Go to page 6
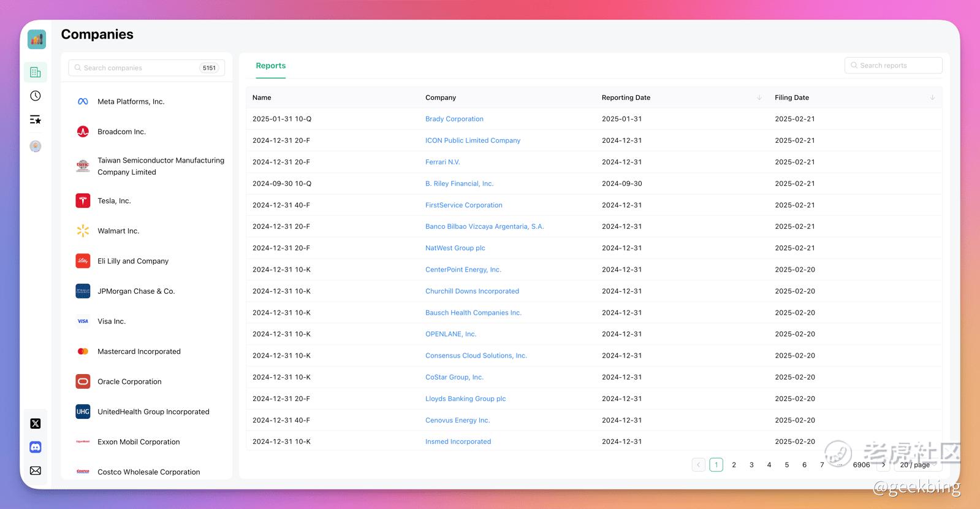 tap(804, 465)
